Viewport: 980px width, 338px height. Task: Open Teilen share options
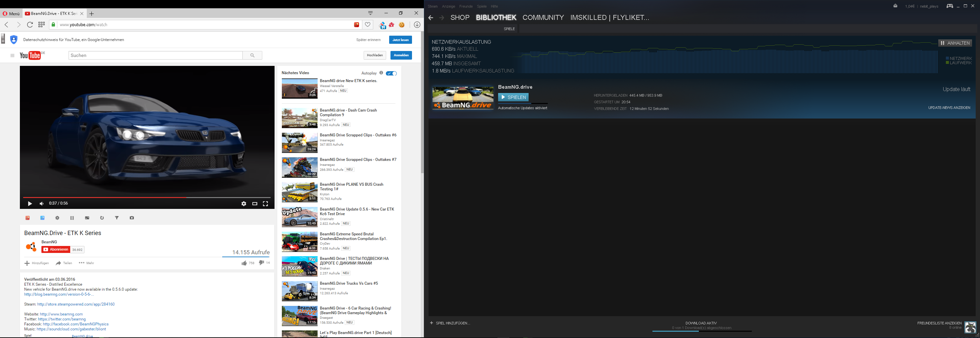coord(64,263)
